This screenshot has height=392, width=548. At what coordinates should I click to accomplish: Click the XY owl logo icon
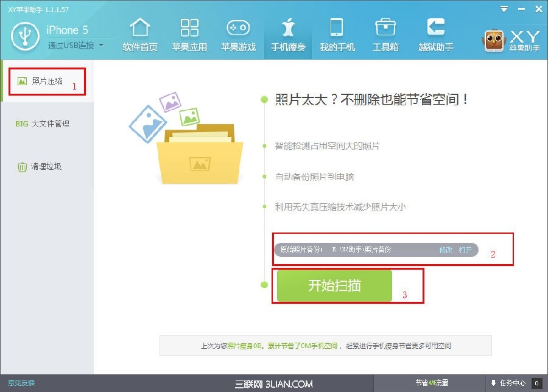point(493,40)
